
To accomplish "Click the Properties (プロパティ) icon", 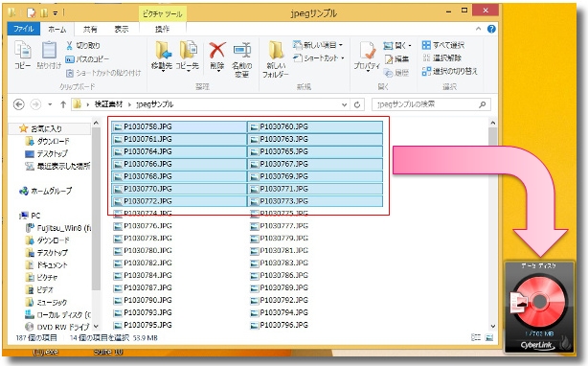I will click(x=367, y=56).
